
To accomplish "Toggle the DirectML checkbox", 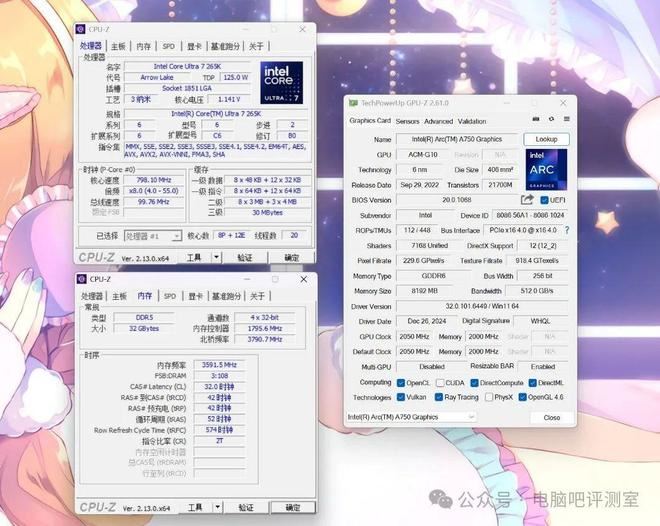I will pos(532,383).
